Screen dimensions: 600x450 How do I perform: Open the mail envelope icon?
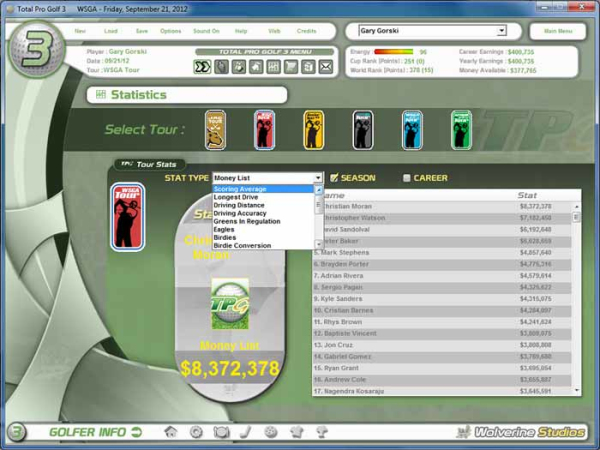point(326,67)
